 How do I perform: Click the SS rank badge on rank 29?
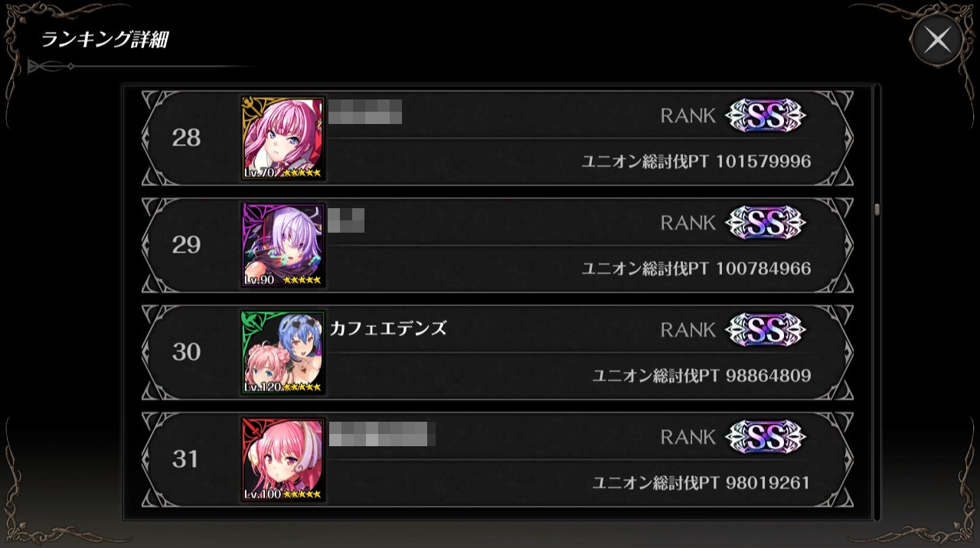(765, 223)
